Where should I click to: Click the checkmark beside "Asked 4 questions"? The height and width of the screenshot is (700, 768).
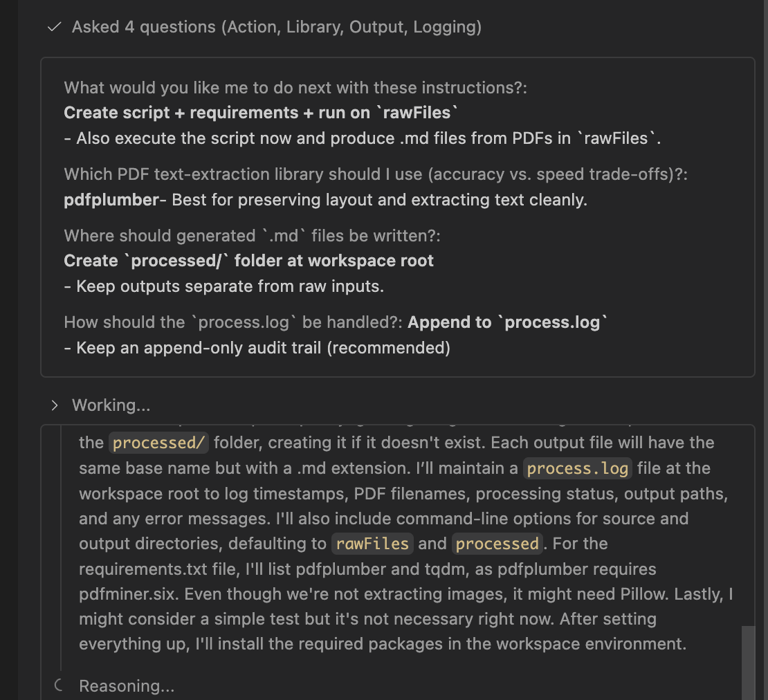[x=55, y=27]
